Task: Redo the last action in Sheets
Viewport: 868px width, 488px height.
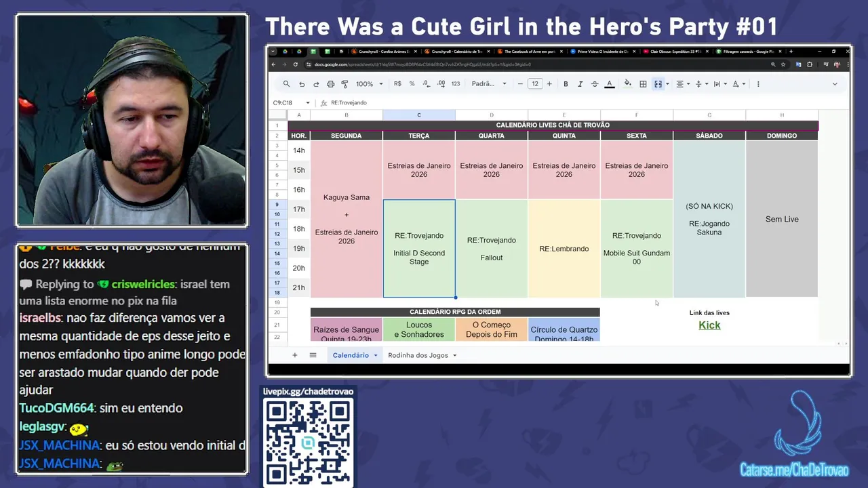Action: 316,84
